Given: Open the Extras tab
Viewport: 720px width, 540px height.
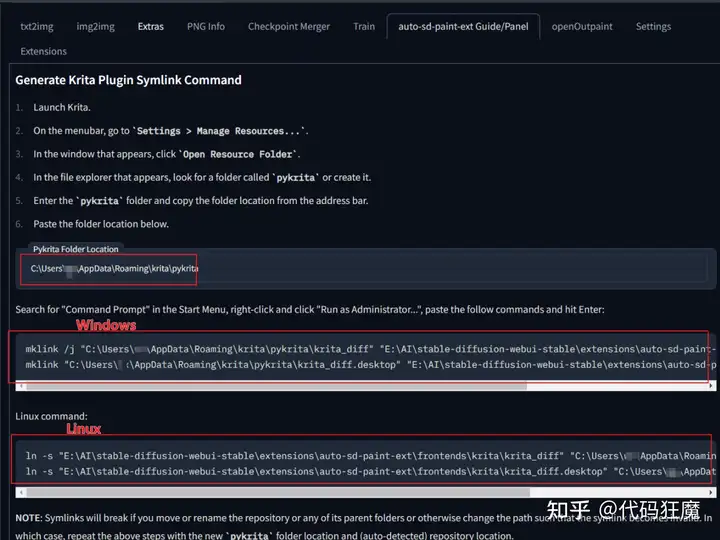Looking at the screenshot, I should click(151, 27).
